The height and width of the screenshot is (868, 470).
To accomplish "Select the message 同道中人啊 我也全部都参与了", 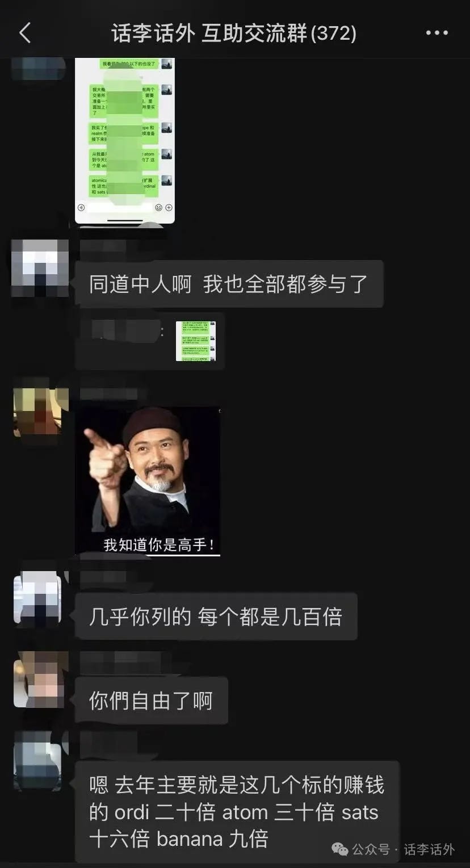I will (x=229, y=284).
